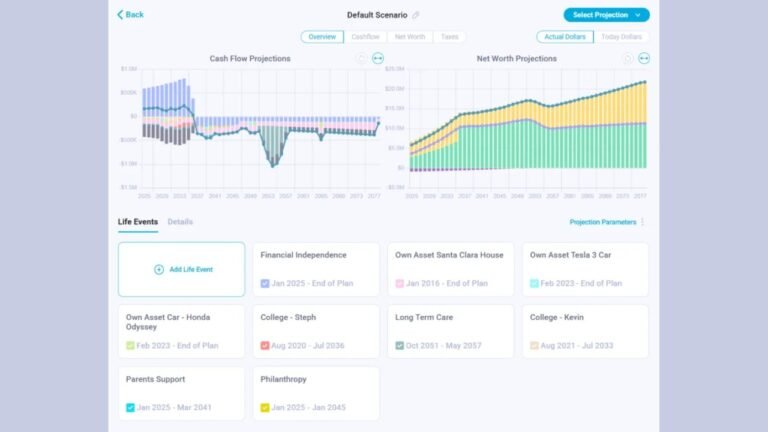Expand the Net Worth Projections chart
The width and height of the screenshot is (768, 432).
tap(644, 59)
